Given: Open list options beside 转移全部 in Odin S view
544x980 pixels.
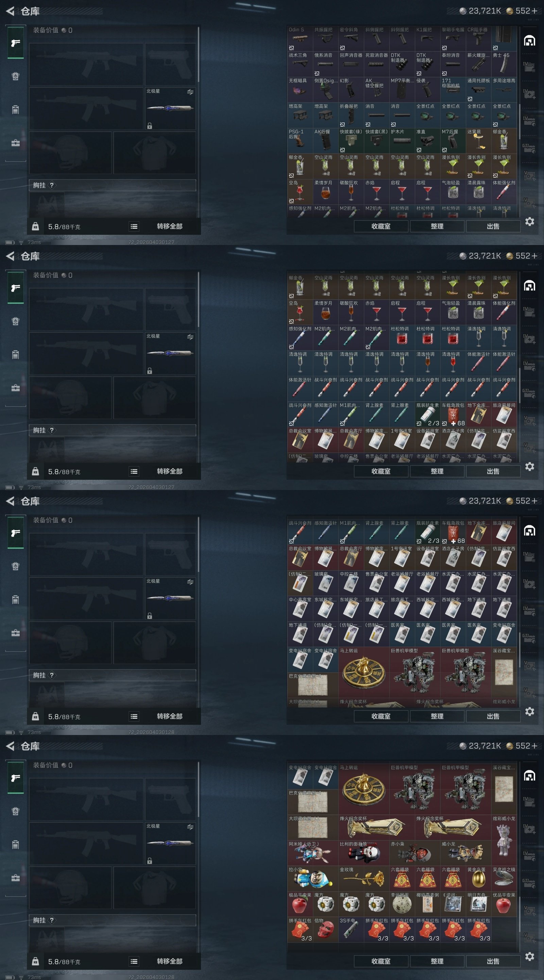Looking at the screenshot, I should point(134,226).
